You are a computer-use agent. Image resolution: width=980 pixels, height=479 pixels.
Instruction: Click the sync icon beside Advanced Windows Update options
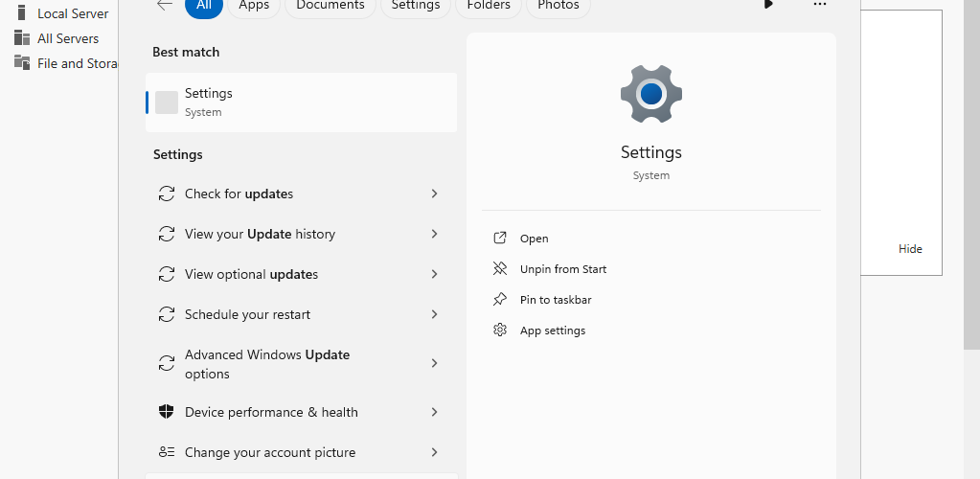click(x=167, y=363)
